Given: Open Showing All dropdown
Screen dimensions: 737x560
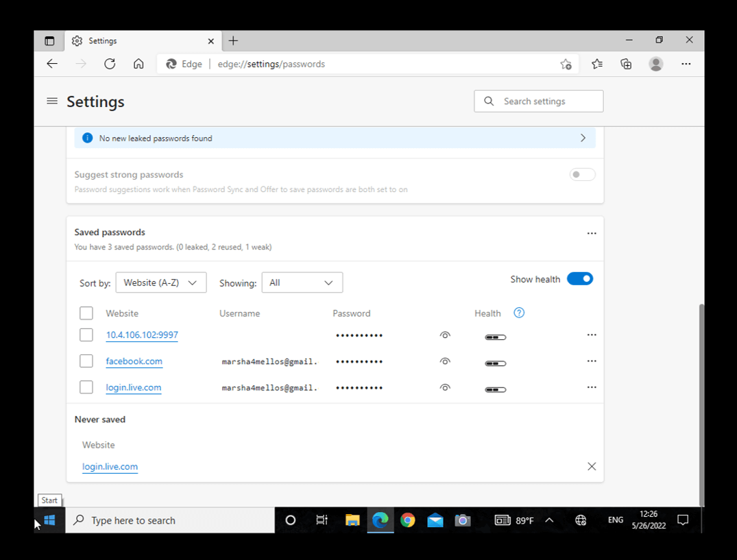Looking at the screenshot, I should coord(302,283).
